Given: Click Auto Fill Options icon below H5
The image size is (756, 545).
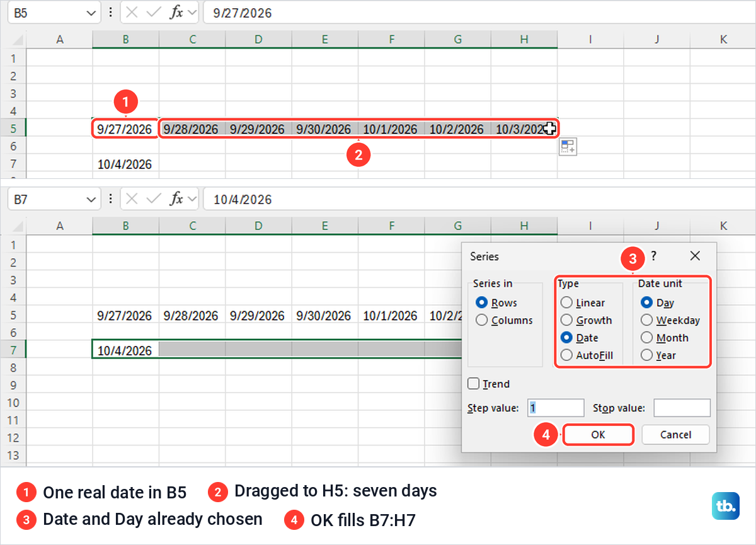Looking at the screenshot, I should (x=568, y=147).
